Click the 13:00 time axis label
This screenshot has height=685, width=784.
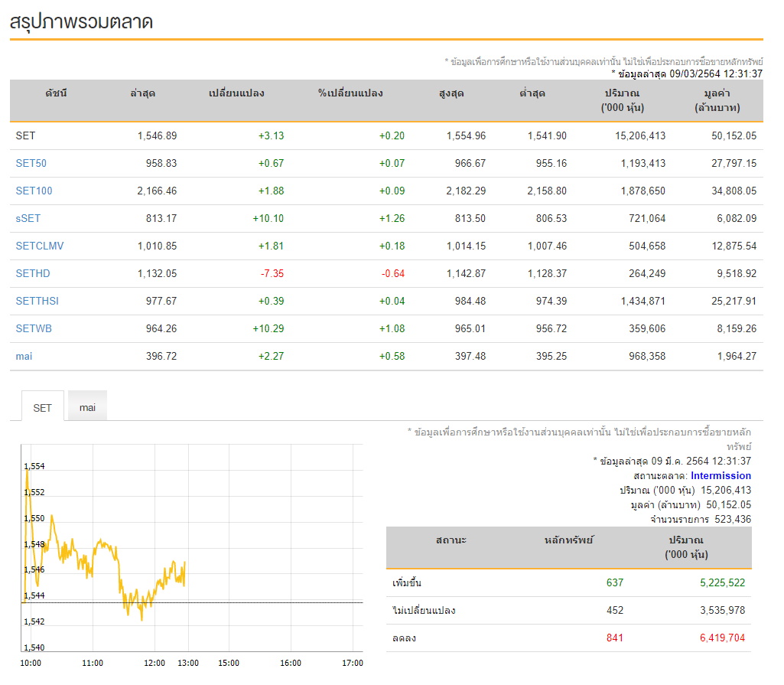[x=188, y=663]
